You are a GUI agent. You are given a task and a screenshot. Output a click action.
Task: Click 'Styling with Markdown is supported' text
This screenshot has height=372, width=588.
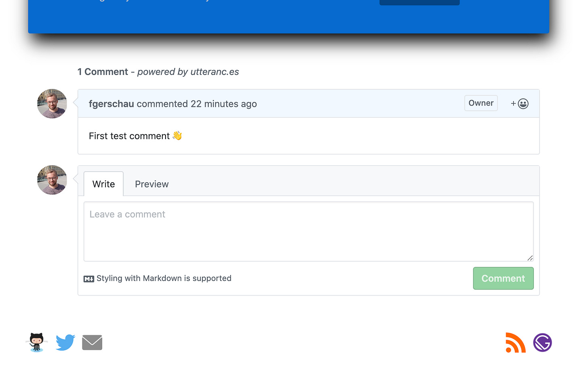(164, 279)
